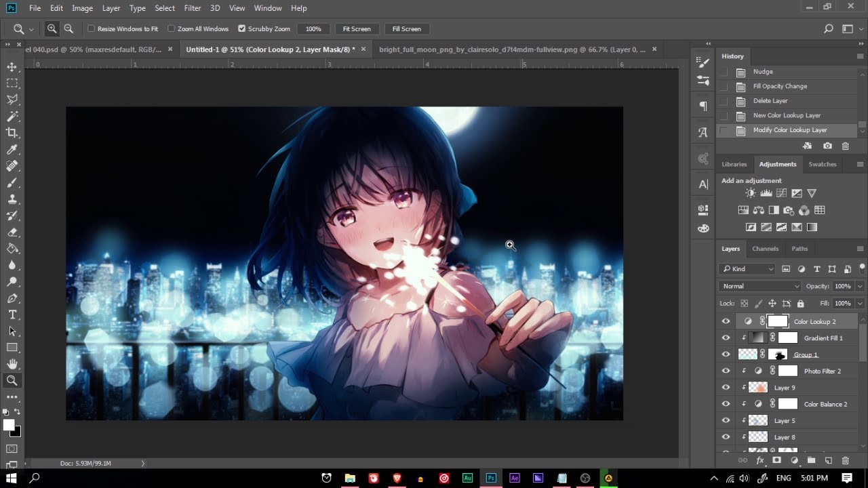Open the Layers panel options menu
The width and height of the screenshot is (868, 488).
click(860, 249)
